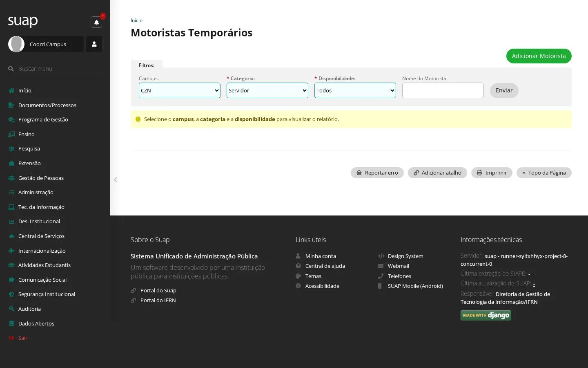
Task: Click the Internacionalização plane icon
Action: click(x=11, y=251)
